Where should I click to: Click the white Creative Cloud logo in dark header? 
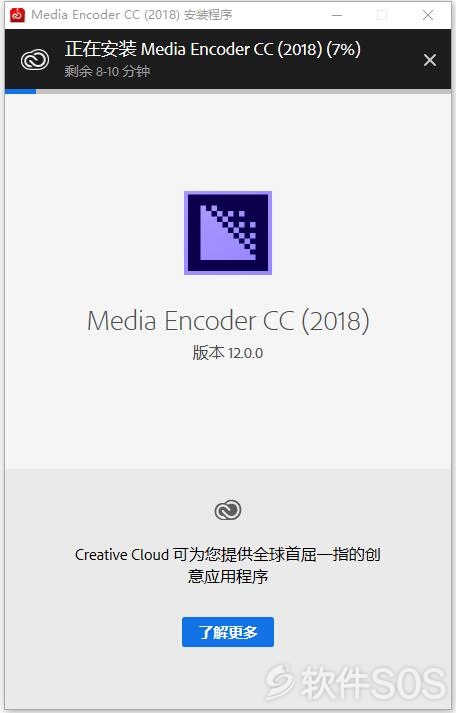(x=35, y=60)
